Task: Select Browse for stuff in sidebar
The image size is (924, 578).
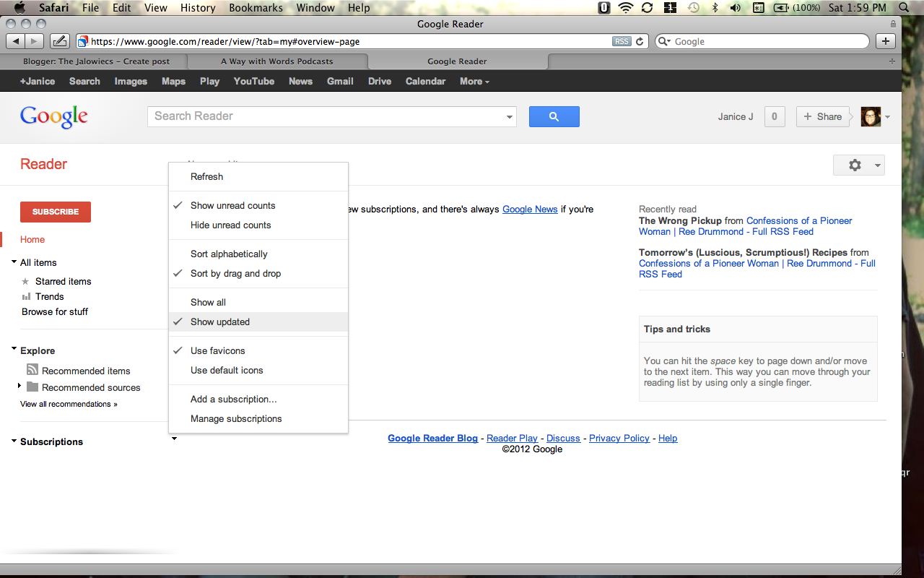Action: 55,311
